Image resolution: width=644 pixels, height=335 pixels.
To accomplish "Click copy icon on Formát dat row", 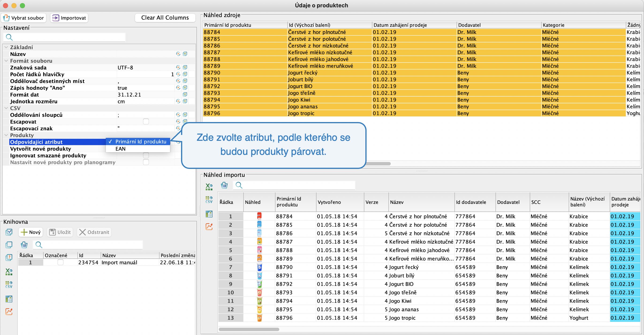I will (x=185, y=94).
